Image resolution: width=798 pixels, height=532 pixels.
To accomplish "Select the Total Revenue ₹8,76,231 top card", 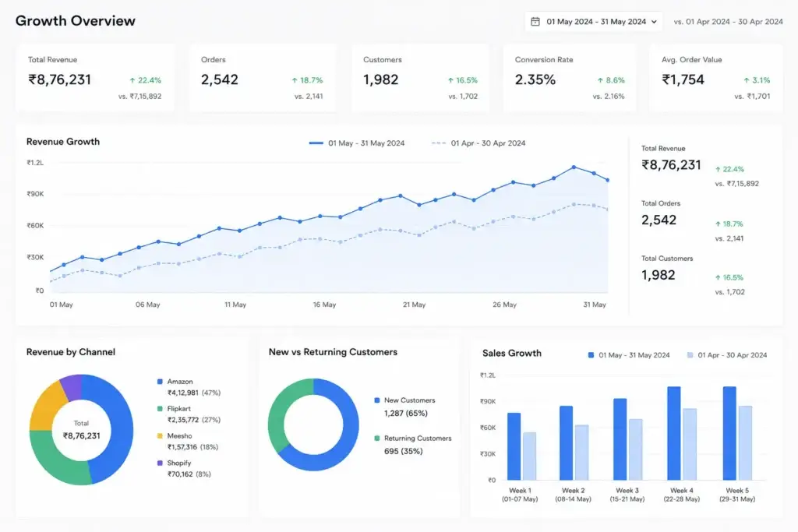I will [x=95, y=78].
